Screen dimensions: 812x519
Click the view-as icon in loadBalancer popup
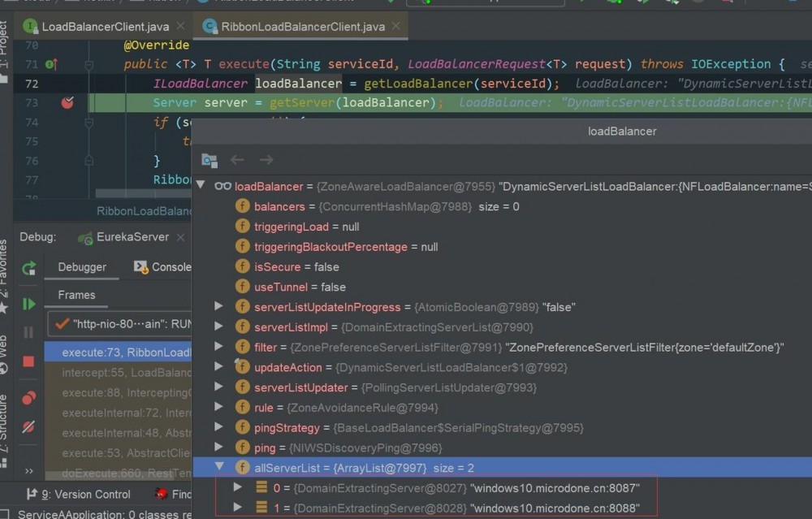point(209,160)
